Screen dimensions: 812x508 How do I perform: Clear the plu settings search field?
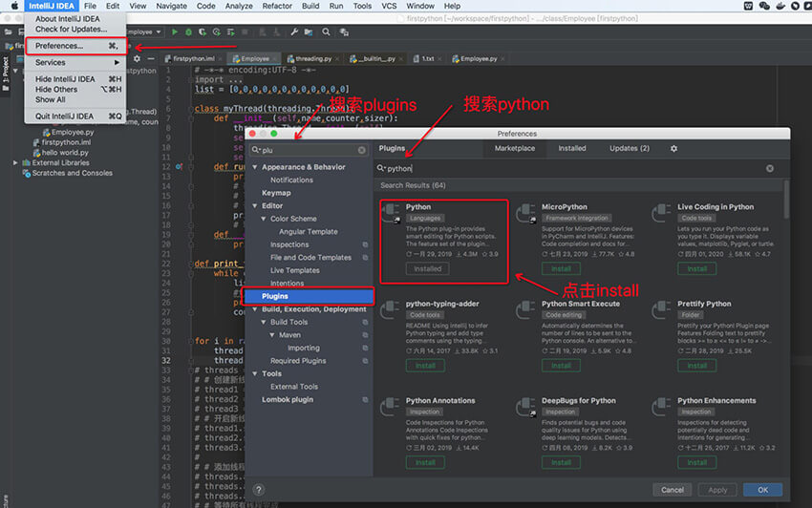coord(361,150)
